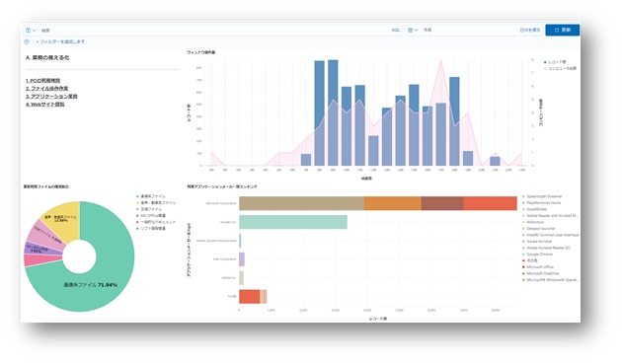Switch query language via KQL label
Image resolution: width=622 pixels, height=364 pixels.
[396, 31]
